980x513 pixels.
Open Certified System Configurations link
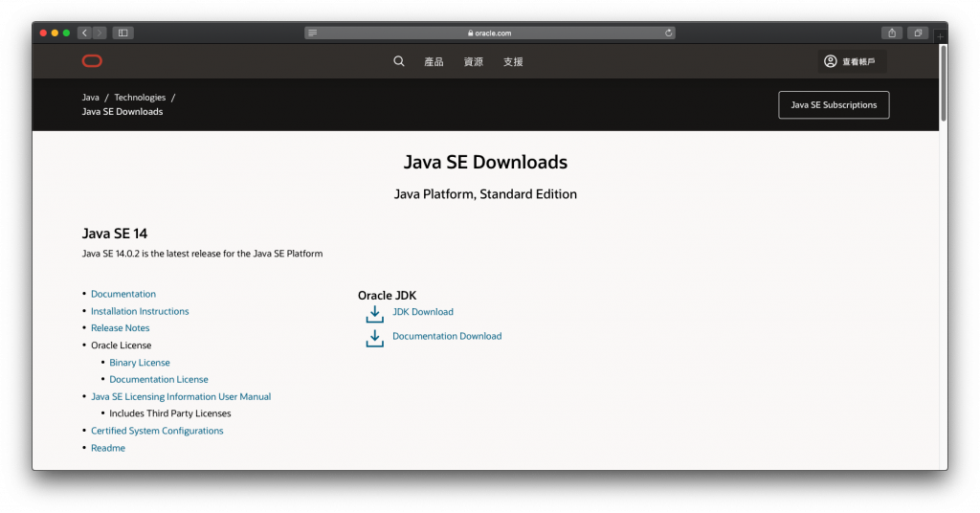tap(157, 431)
